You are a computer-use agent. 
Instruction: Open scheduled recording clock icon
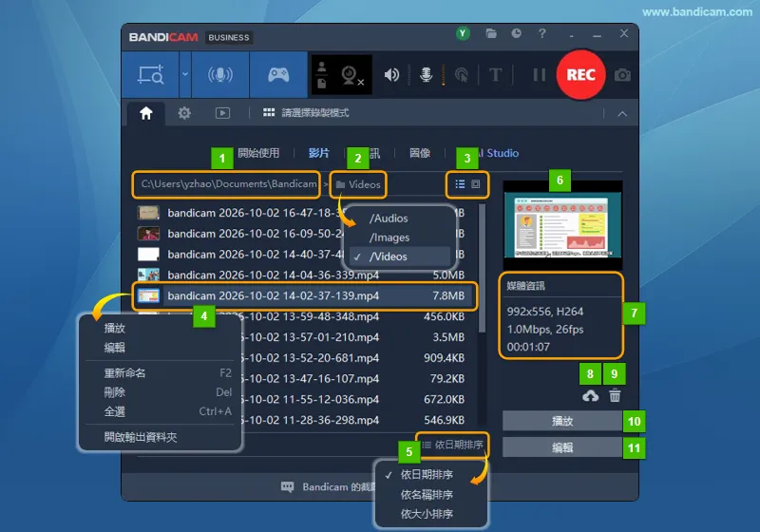point(516,33)
